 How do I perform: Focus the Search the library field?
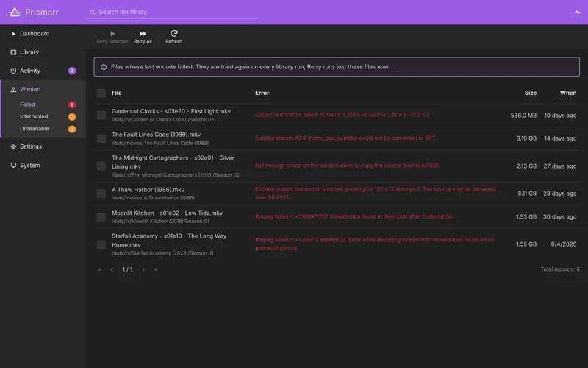click(x=171, y=13)
